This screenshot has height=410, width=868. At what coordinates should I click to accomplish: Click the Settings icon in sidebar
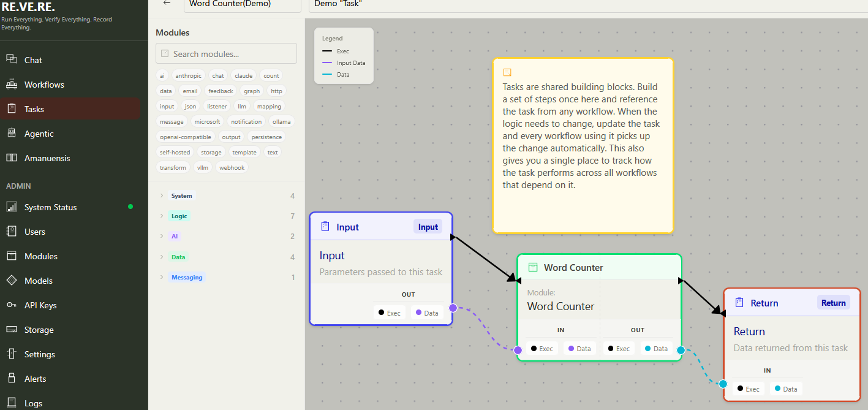pyautogui.click(x=12, y=354)
